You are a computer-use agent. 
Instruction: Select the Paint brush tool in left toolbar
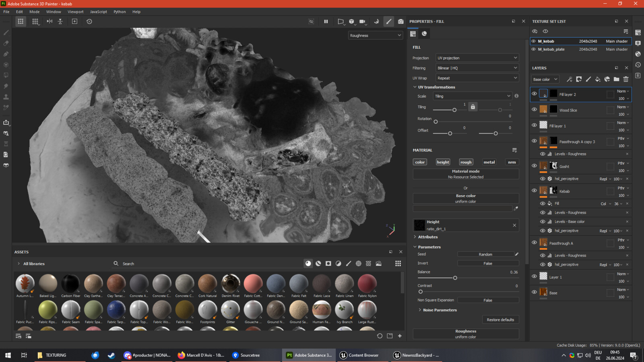6,33
